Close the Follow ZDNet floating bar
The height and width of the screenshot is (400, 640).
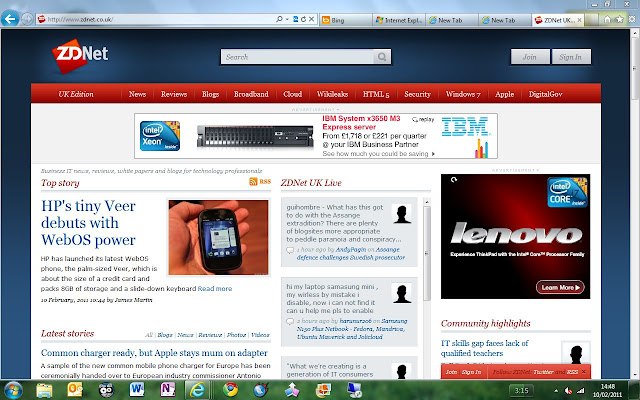(584, 372)
